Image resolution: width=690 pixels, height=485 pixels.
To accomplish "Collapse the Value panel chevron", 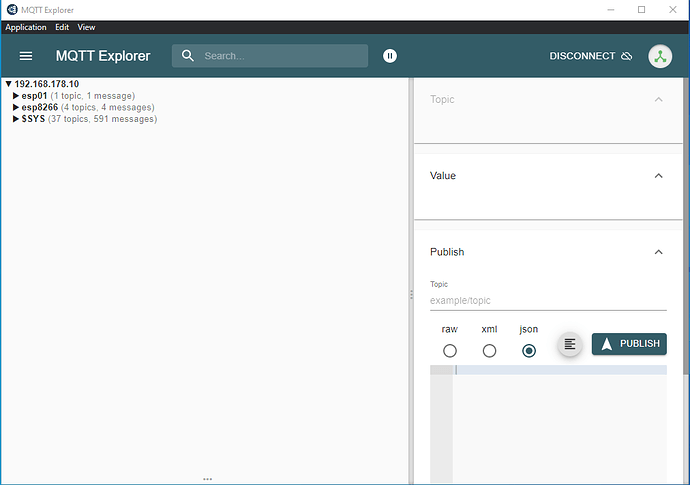I will [658, 176].
